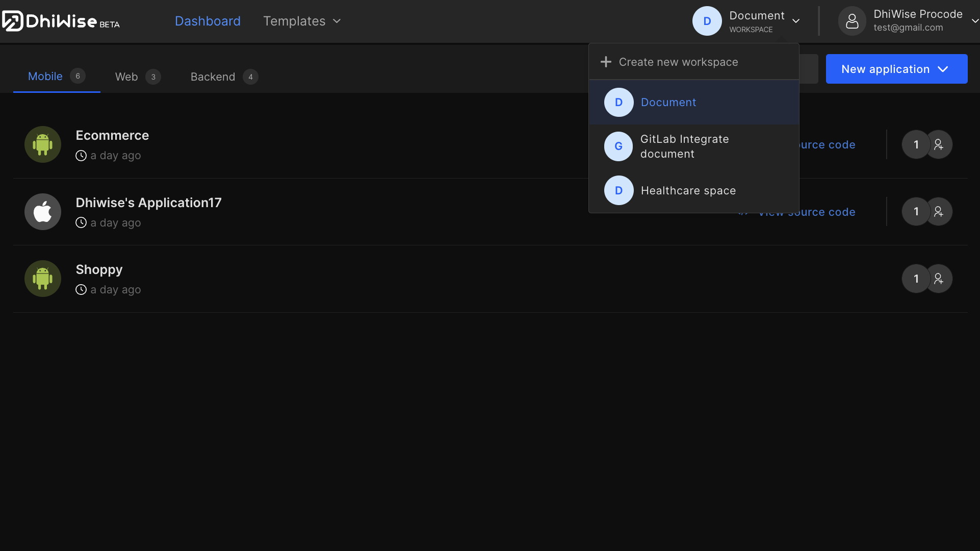
Task: Click the clock icon under Ecommerce
Action: (x=81, y=156)
